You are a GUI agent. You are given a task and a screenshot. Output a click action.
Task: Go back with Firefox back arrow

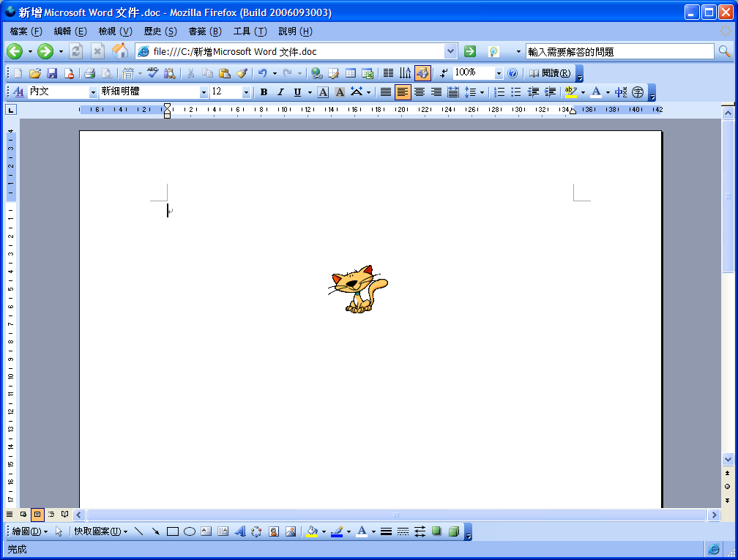(15, 51)
